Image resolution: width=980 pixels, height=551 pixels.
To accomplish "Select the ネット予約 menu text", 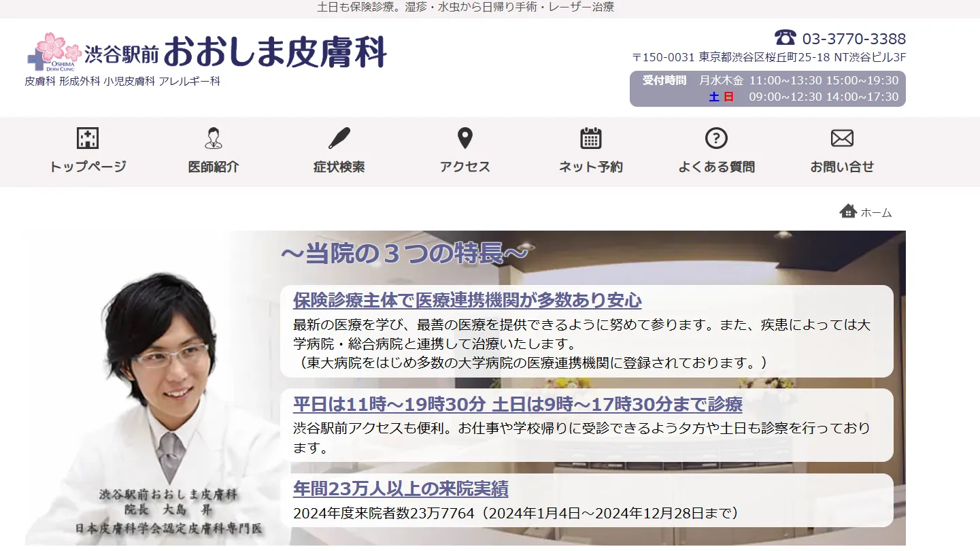I will 590,167.
